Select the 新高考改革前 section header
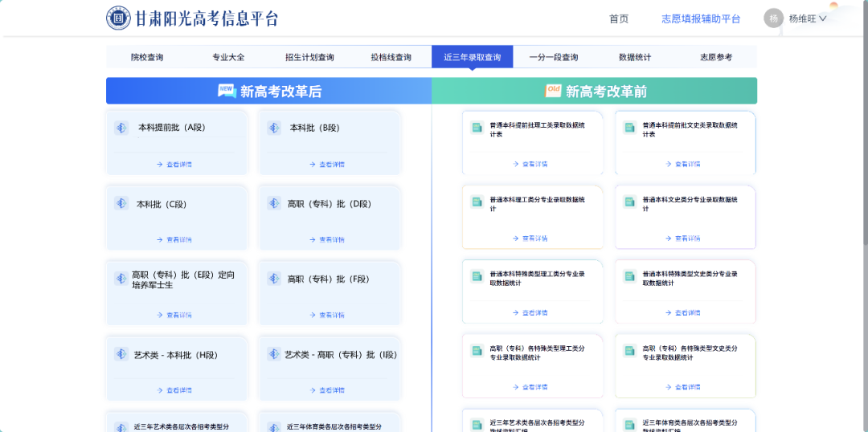The width and height of the screenshot is (868, 432). (x=595, y=92)
